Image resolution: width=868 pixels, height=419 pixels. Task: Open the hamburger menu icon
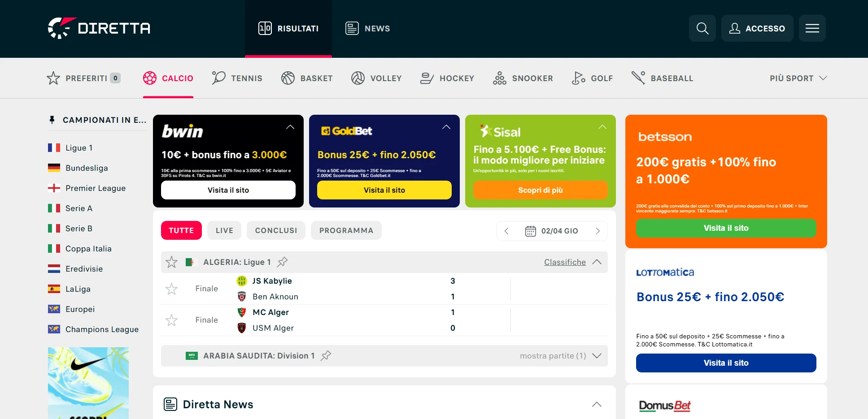812,28
